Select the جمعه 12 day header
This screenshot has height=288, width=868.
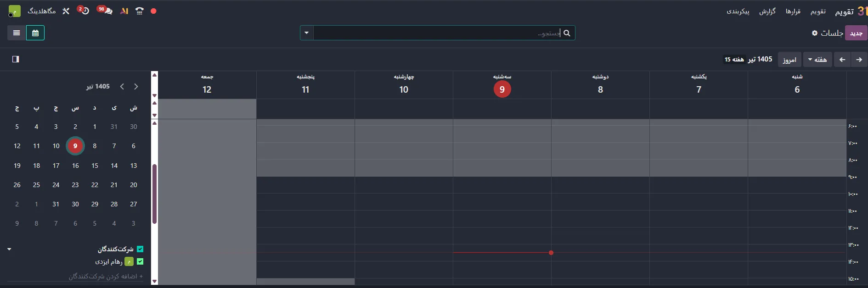[207, 84]
